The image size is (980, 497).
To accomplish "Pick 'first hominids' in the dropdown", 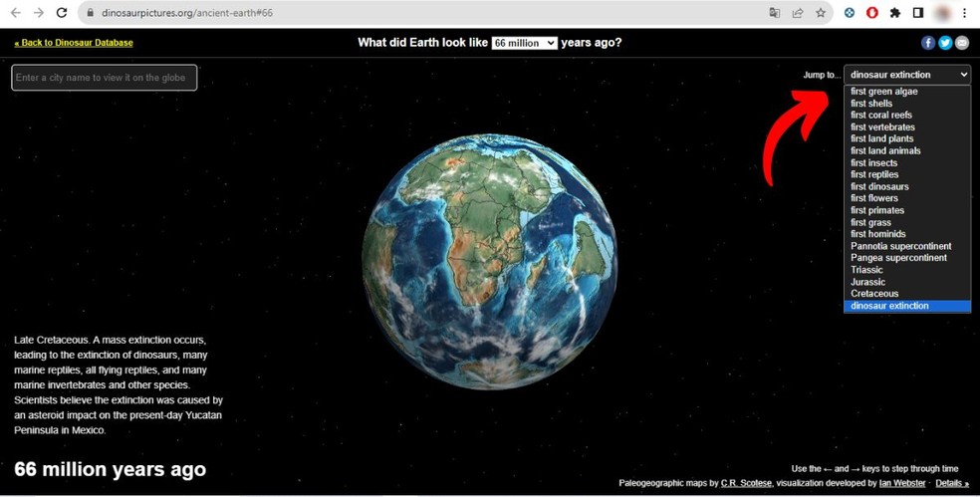I will click(x=907, y=234).
